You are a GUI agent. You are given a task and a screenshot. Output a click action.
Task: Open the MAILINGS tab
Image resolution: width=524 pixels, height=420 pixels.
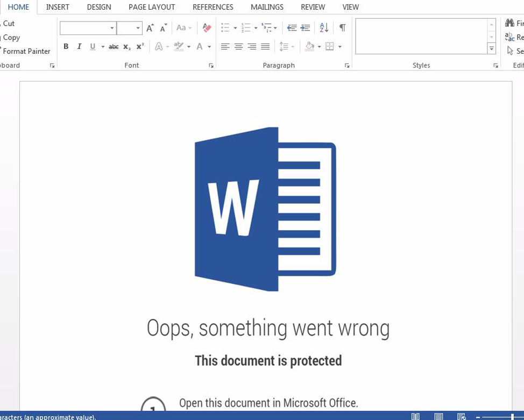(267, 7)
